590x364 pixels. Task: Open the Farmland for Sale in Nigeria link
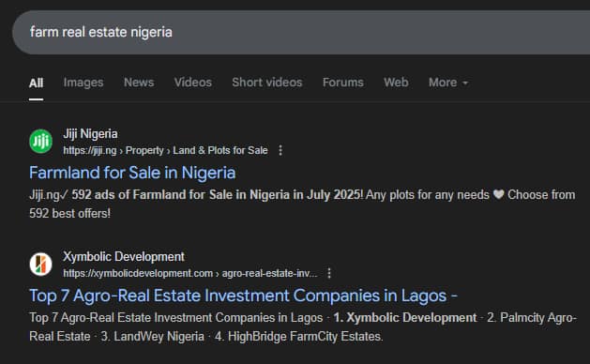132,173
